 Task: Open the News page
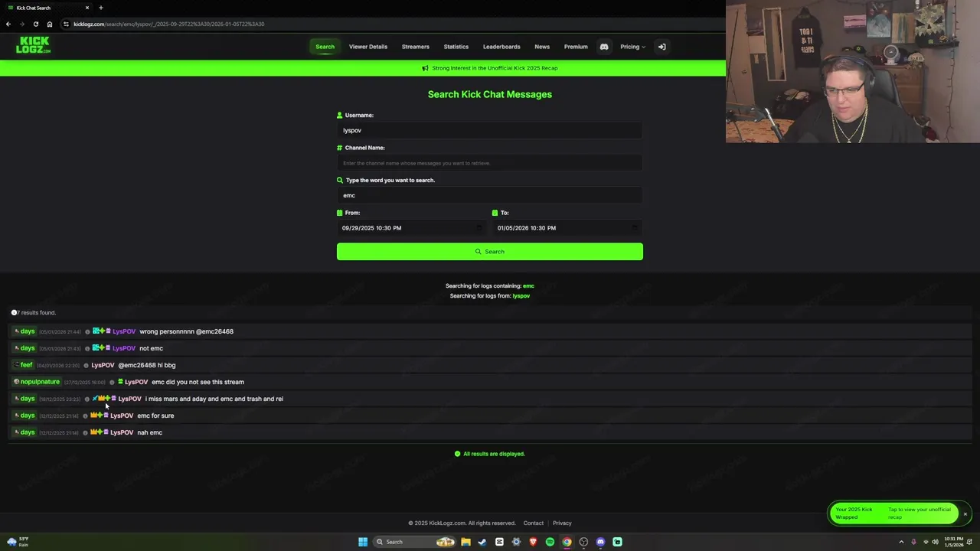tap(542, 47)
